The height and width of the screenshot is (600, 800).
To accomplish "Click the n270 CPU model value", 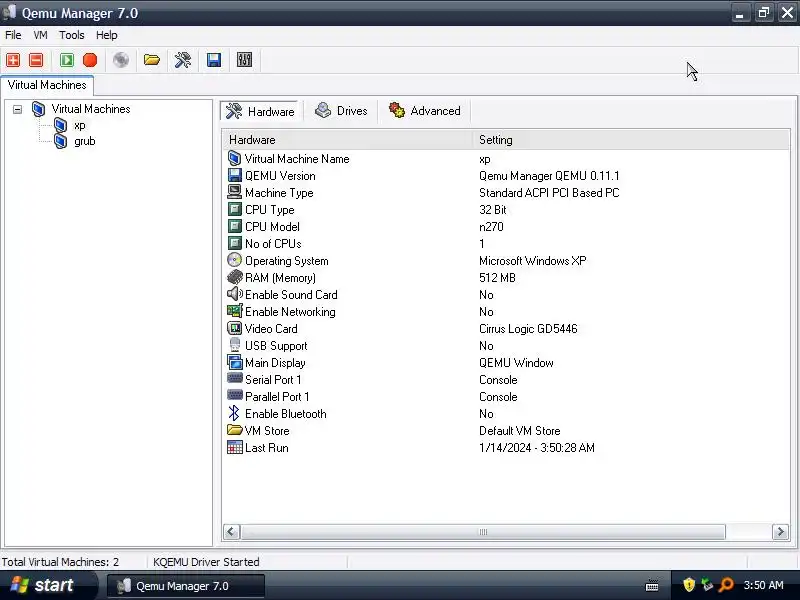I will tap(491, 227).
